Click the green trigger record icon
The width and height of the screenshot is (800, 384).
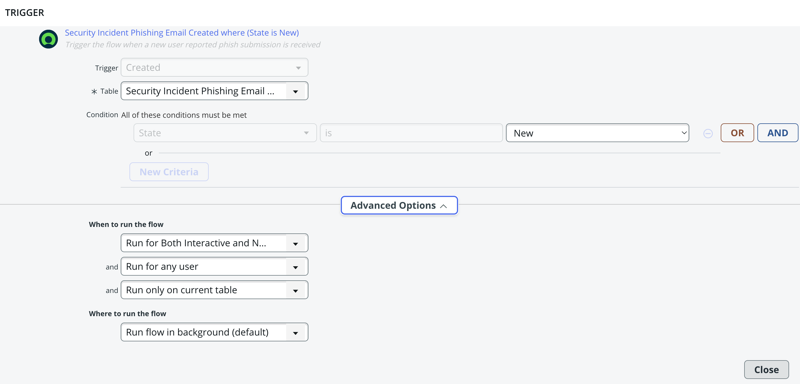(48, 39)
